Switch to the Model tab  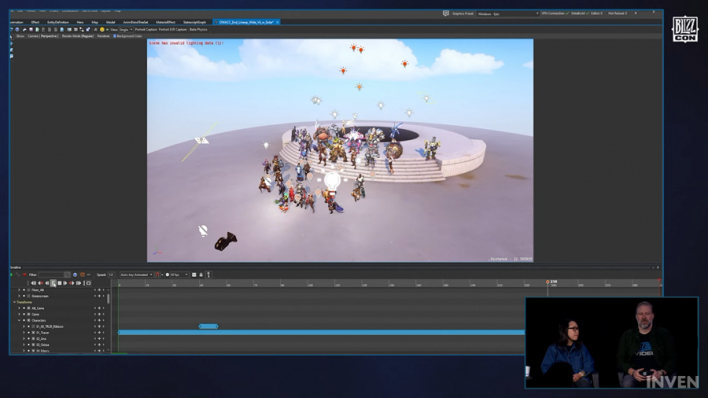(x=111, y=22)
